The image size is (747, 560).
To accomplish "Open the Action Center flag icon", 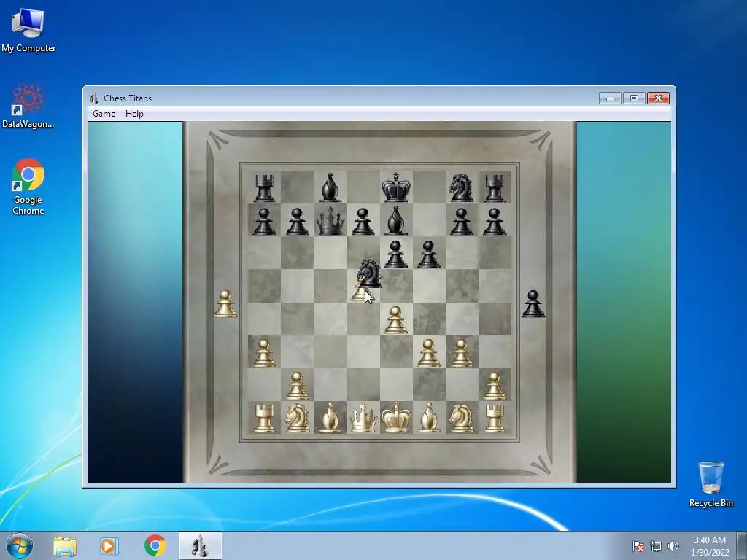I will (x=638, y=546).
